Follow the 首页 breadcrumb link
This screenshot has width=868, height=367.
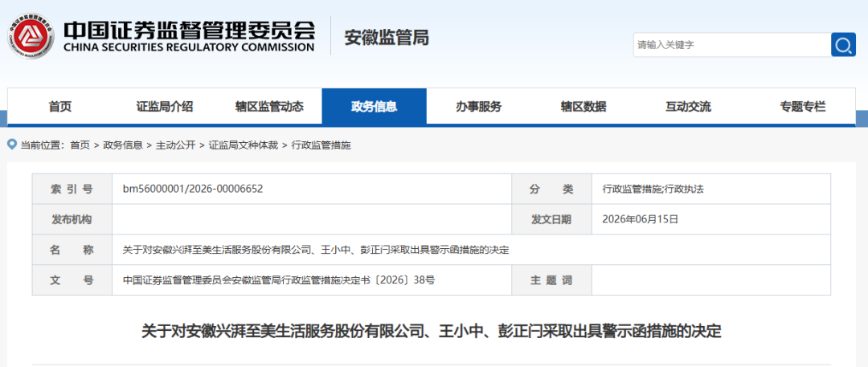tap(80, 145)
